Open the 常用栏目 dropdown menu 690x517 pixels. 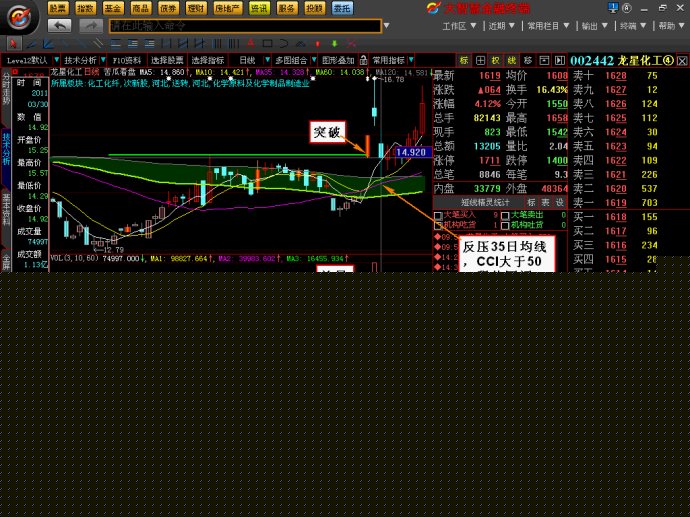point(548,26)
